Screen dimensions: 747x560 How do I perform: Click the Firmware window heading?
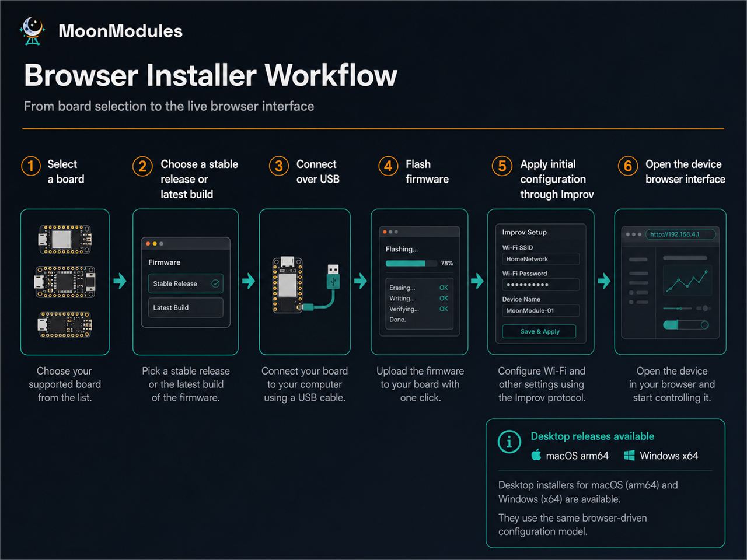164,262
